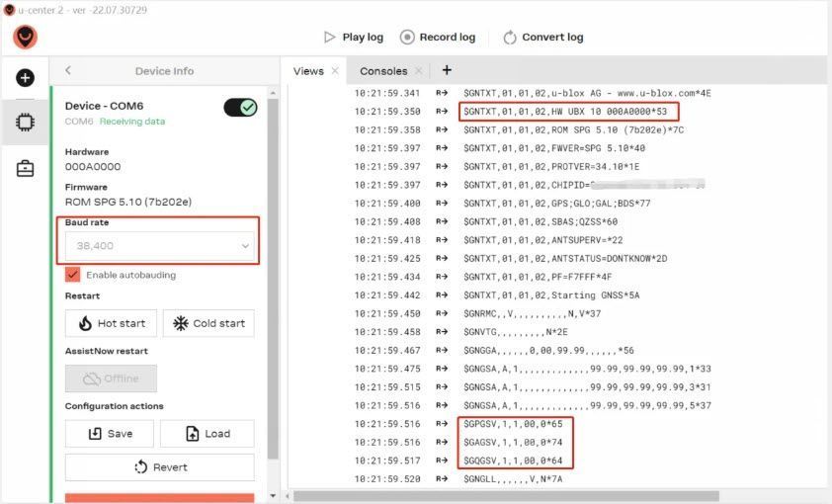
Task: Switch to the Consoles tab
Action: [x=383, y=71]
